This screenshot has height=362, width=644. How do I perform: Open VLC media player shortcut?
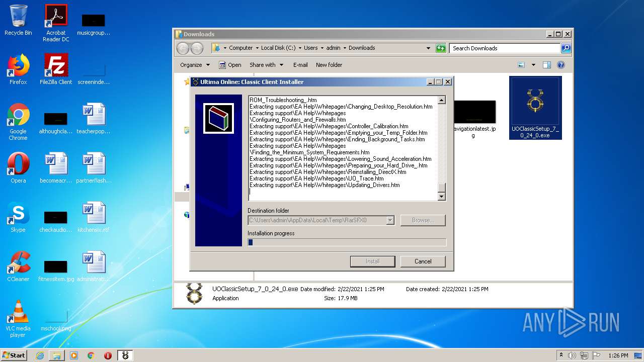[18, 319]
